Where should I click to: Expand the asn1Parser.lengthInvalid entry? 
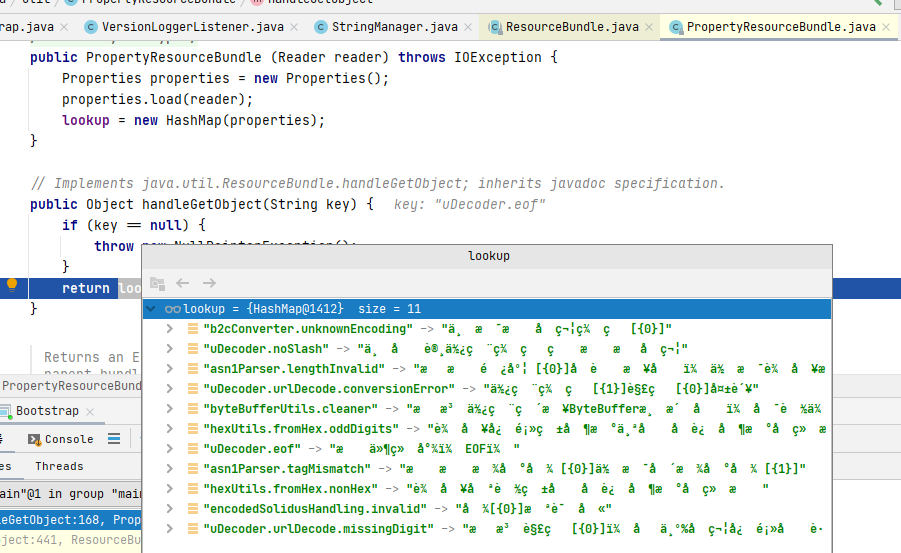(170, 368)
